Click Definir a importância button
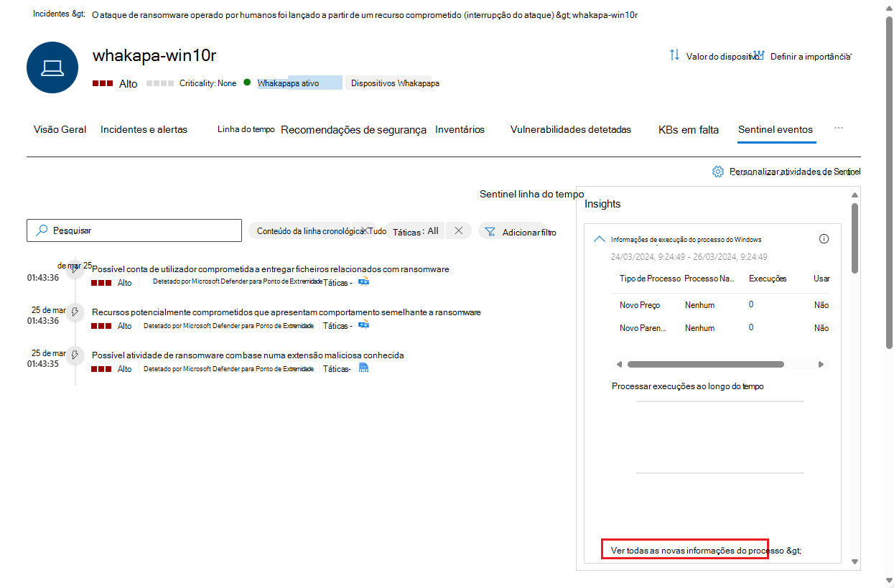The height and width of the screenshot is (588, 894). [x=804, y=56]
